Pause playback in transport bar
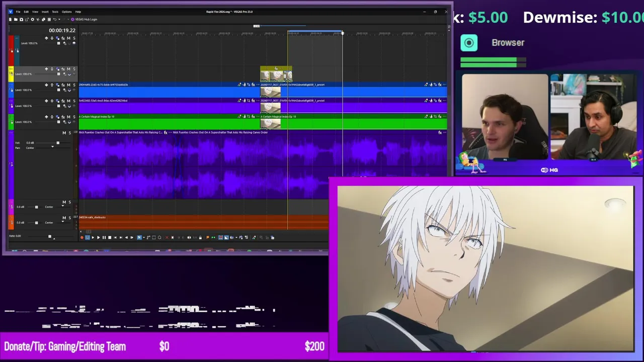 point(104,237)
